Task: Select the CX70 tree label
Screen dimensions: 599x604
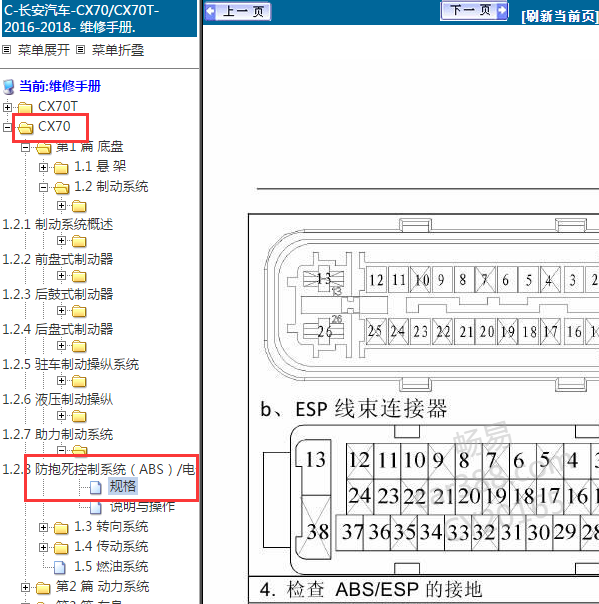Action: [54, 126]
